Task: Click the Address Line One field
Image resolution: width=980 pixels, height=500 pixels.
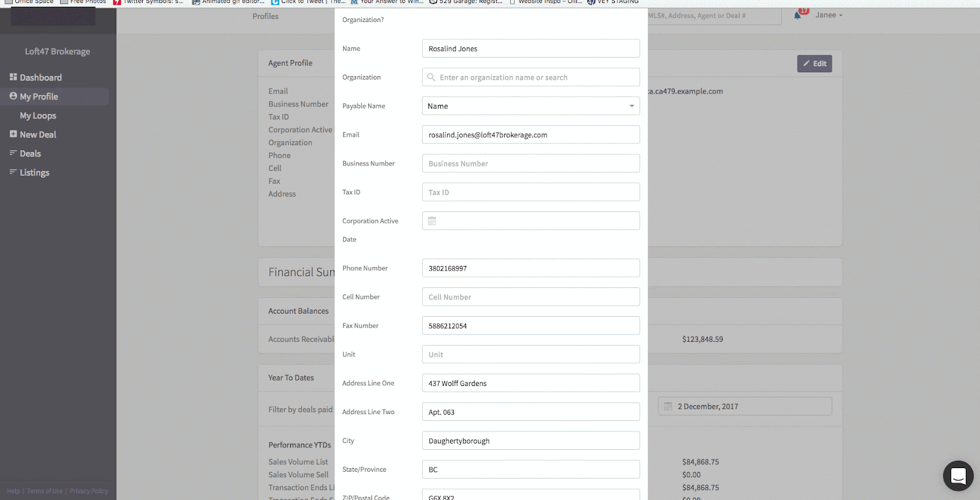Action: [x=531, y=384]
